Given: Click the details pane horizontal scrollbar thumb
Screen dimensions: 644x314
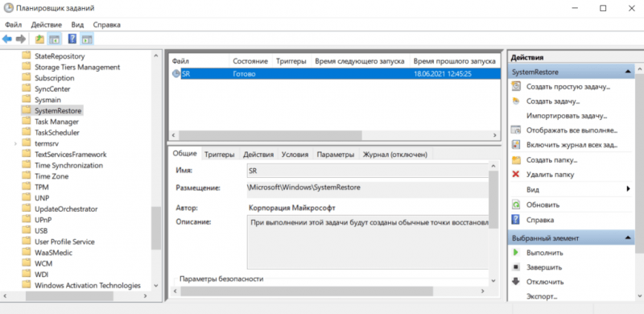Looking at the screenshot, I should tap(307, 291).
